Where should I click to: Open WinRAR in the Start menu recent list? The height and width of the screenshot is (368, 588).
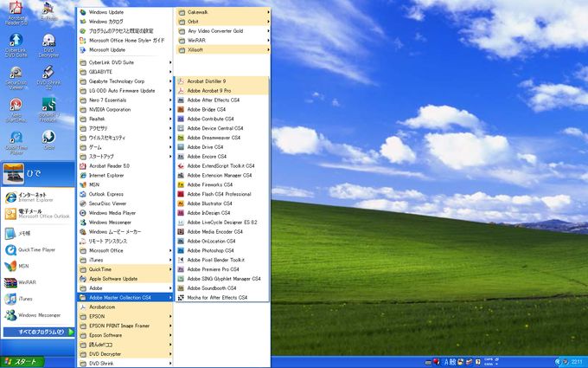(38, 282)
